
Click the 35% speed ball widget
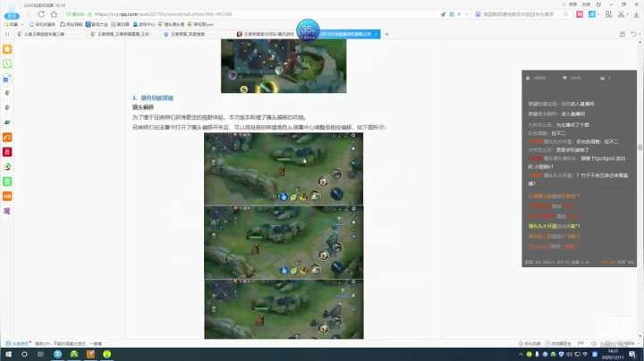[308, 29]
